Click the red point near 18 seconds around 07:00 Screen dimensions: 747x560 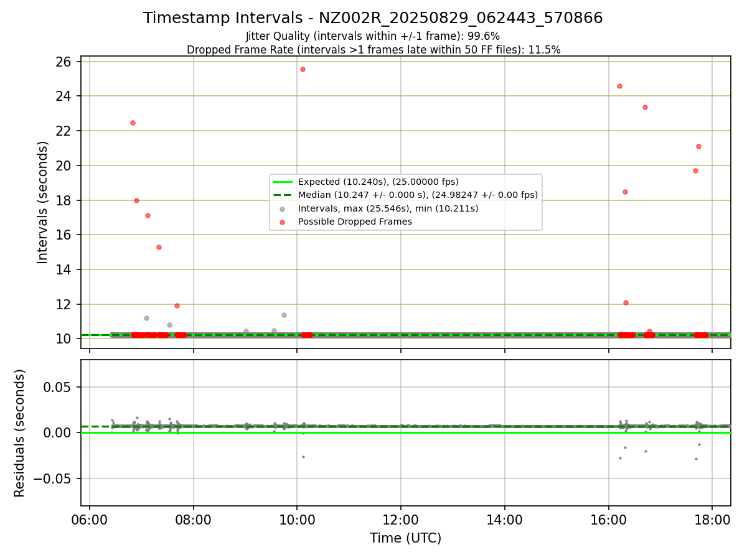coord(136,200)
